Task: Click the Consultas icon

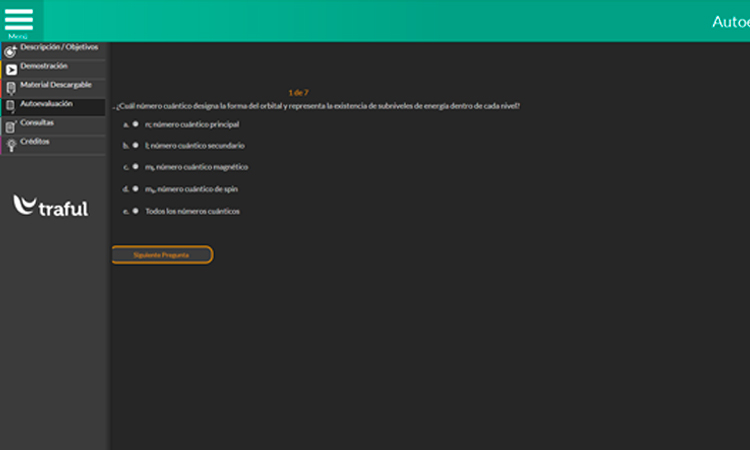Action: pyautogui.click(x=10, y=126)
